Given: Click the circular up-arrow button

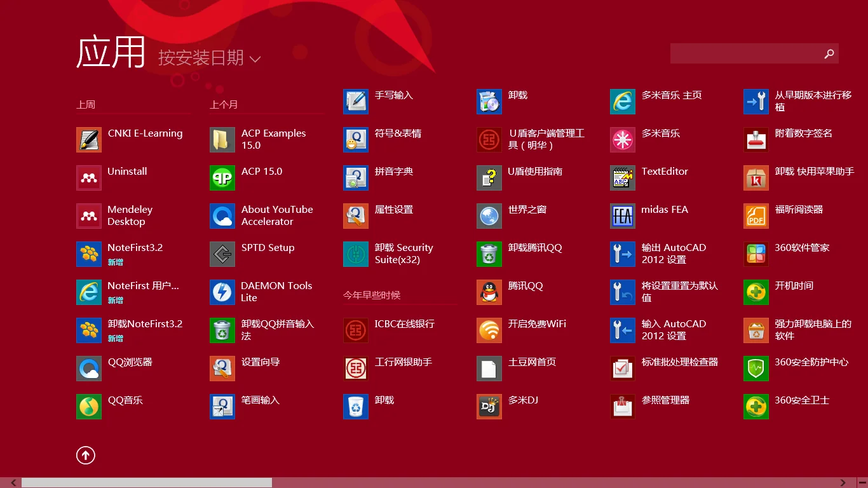Looking at the screenshot, I should coord(85,455).
